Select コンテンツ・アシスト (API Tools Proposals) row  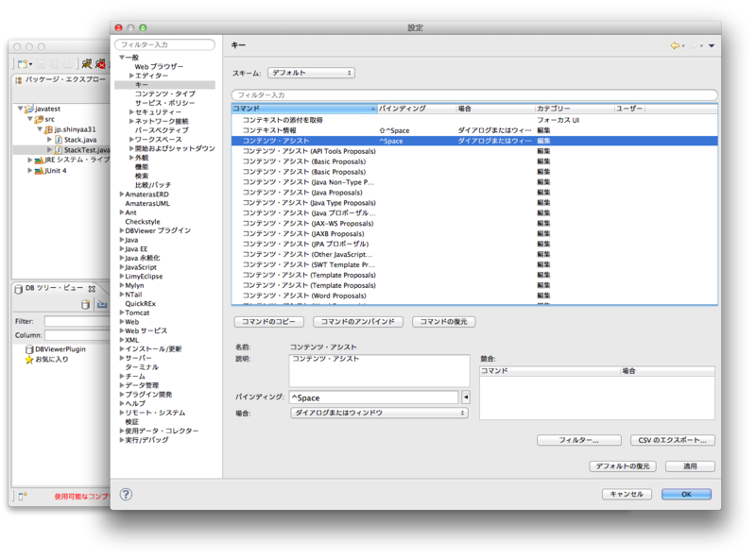[x=474, y=151]
